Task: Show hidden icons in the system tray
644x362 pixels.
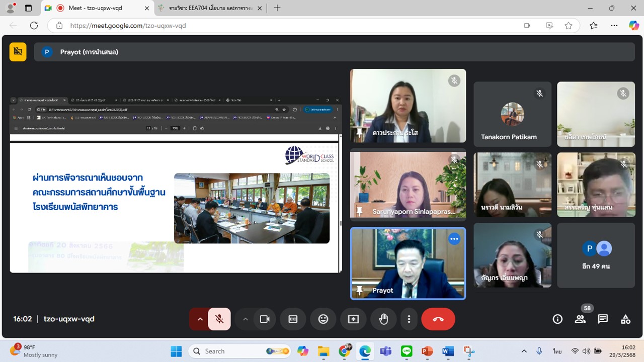Action: [524, 351]
